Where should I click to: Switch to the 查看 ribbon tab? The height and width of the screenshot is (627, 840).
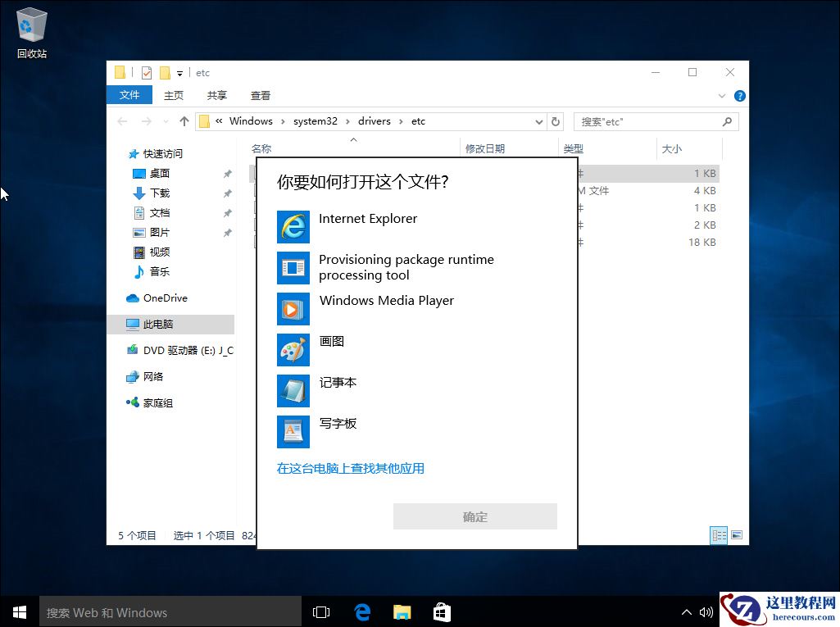pyautogui.click(x=260, y=95)
